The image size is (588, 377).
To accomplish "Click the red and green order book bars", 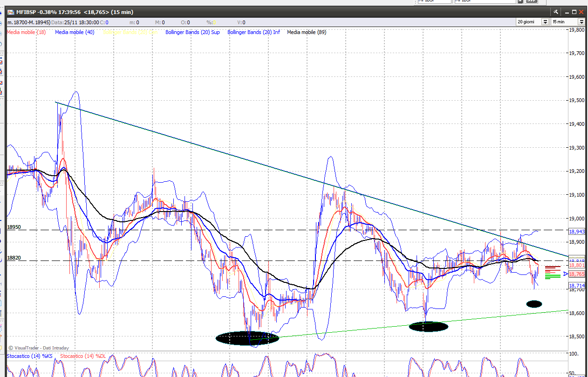I will click(x=553, y=272).
